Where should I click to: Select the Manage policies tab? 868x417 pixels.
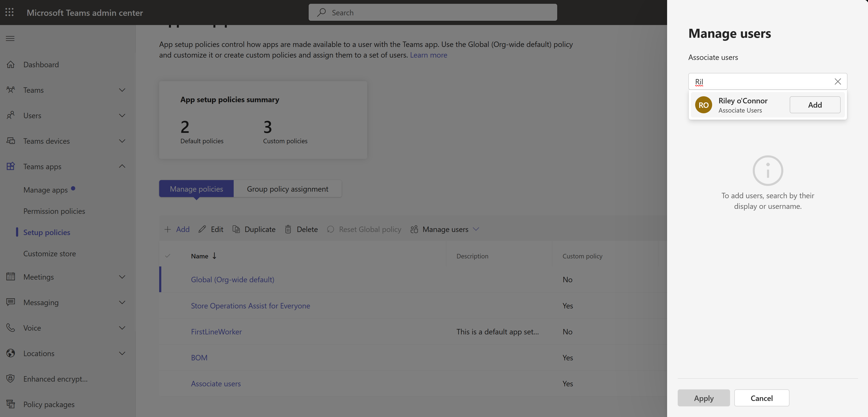coord(196,188)
